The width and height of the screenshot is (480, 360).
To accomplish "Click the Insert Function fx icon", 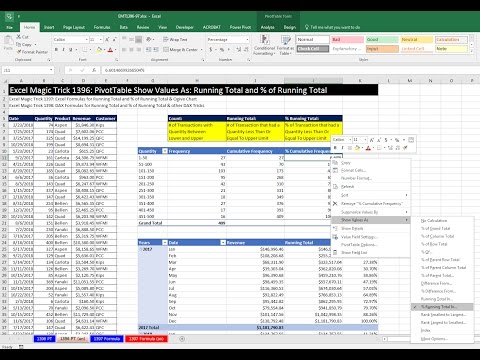I will (94, 70).
